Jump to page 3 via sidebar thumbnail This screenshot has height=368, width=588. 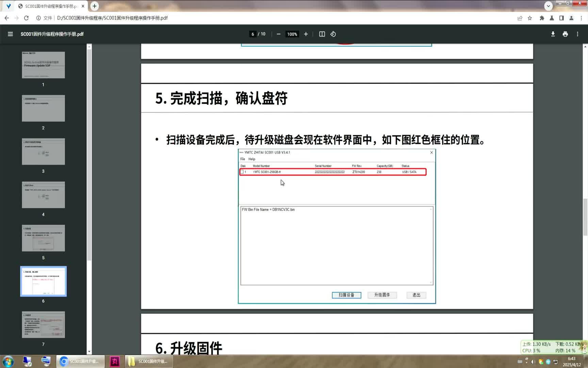click(x=43, y=152)
